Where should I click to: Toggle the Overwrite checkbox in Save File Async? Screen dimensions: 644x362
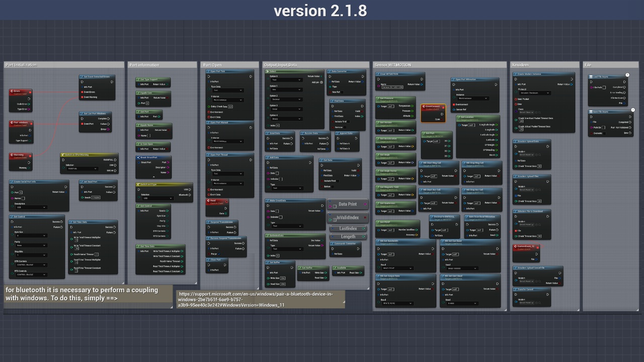tap(604, 133)
